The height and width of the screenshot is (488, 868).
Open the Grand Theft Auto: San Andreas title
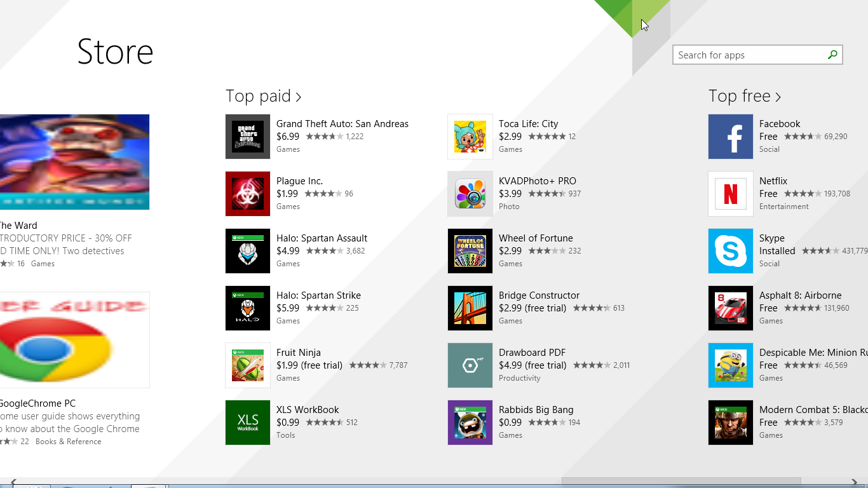pos(342,124)
